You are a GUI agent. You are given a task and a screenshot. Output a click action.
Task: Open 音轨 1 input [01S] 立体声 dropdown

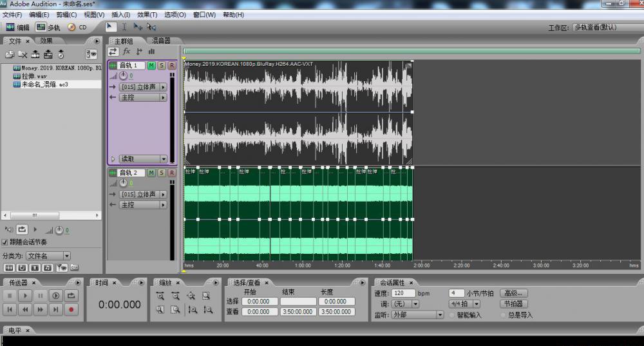pyautogui.click(x=143, y=87)
